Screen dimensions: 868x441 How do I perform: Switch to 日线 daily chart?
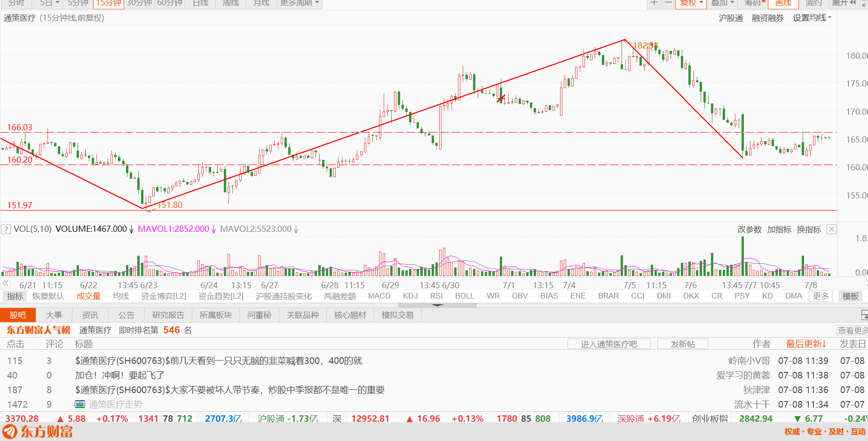point(200,3)
